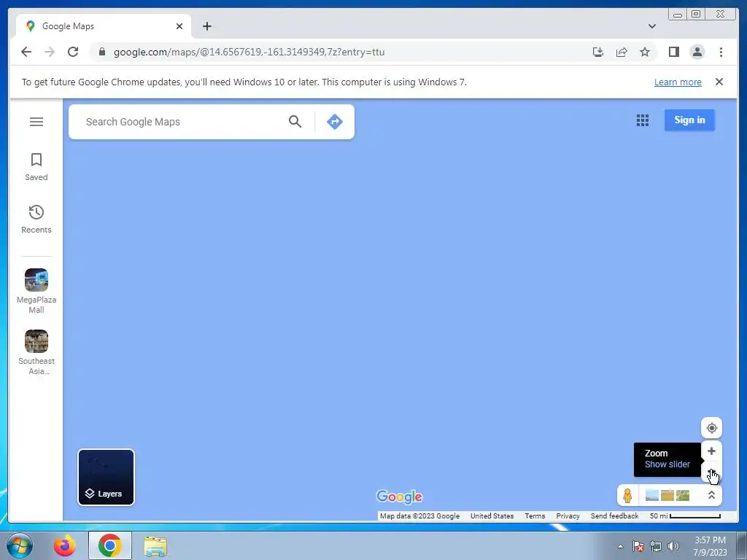Open the tab search dropdown arrow
Viewport: 747px width, 560px height.
tap(651, 26)
